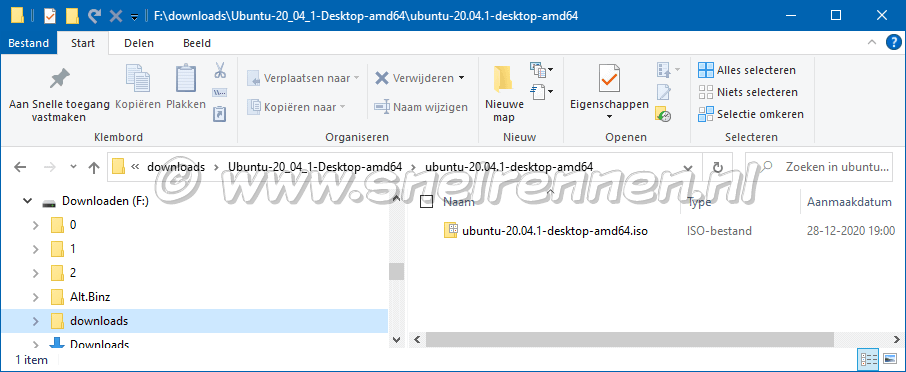
Task: Open Kopiëren naar dropdown
Action: pyautogui.click(x=297, y=107)
